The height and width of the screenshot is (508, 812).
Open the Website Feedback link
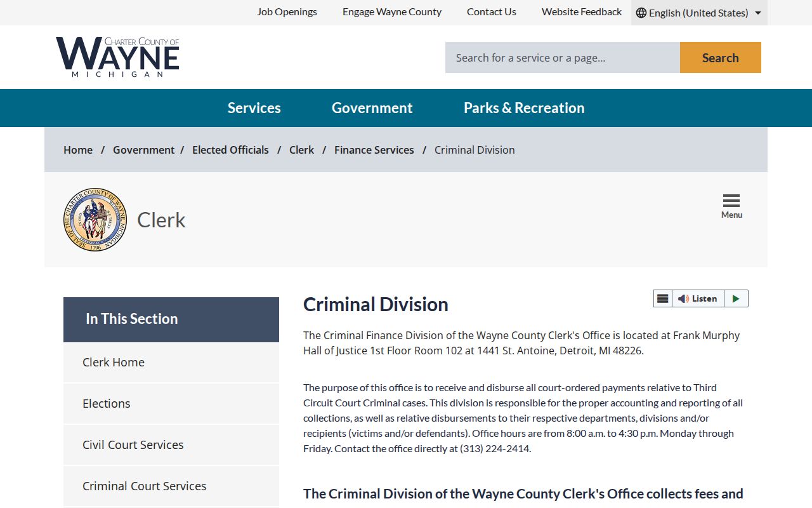tap(582, 12)
